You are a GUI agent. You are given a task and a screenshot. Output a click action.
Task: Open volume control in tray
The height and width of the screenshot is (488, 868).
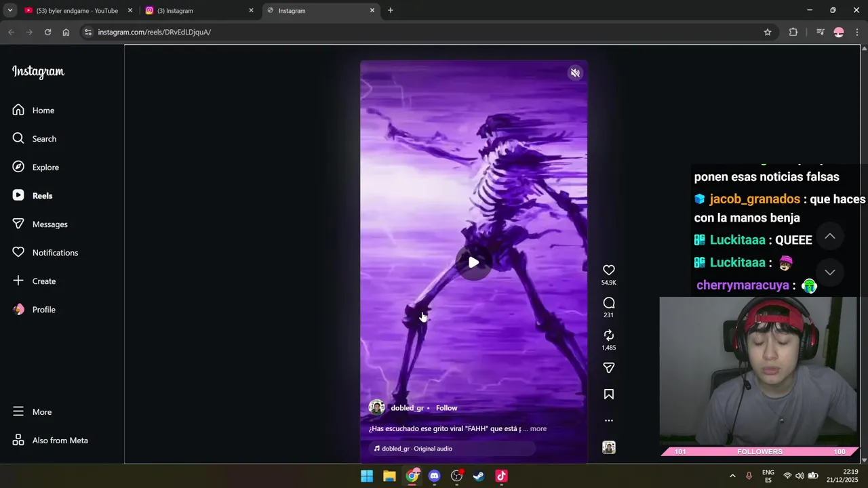point(800,476)
